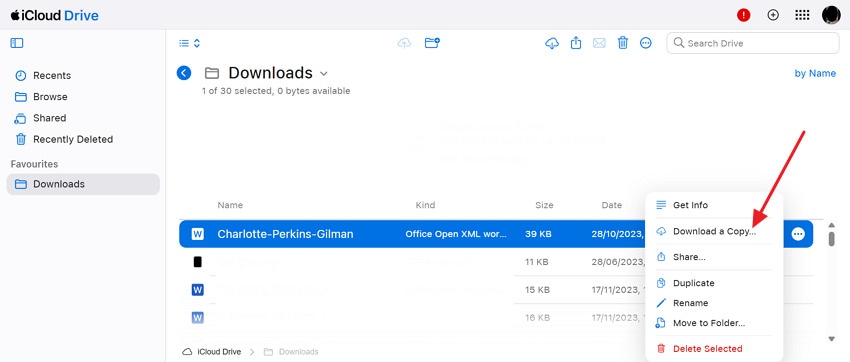Viewport: 850px width, 362px height.
Task: Choose Delete Selected from context menu
Action: 714,348
